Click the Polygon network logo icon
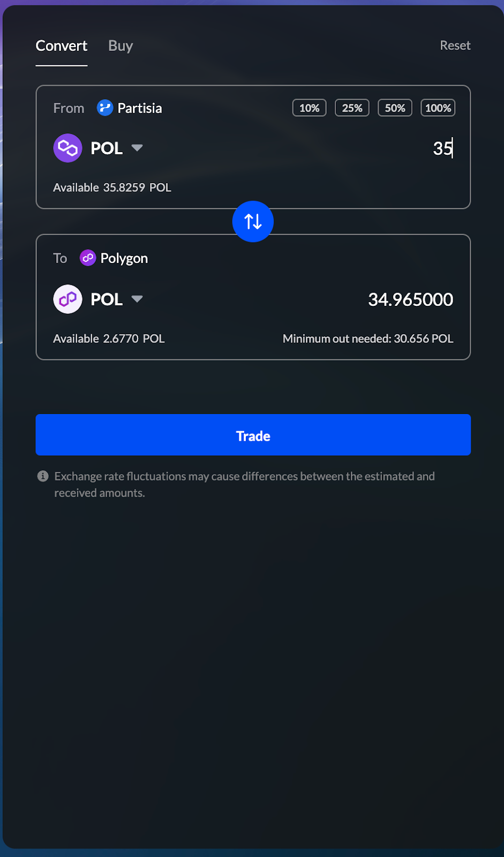This screenshot has height=857, width=504. [88, 258]
